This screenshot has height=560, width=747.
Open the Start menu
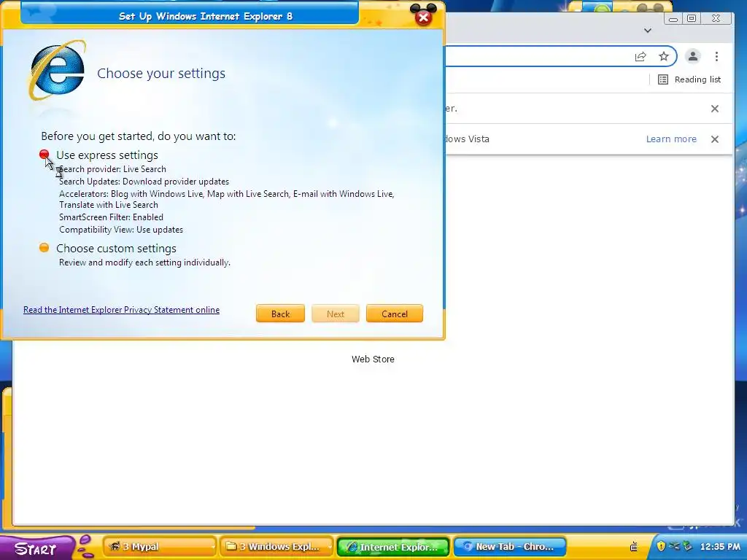tap(36, 548)
